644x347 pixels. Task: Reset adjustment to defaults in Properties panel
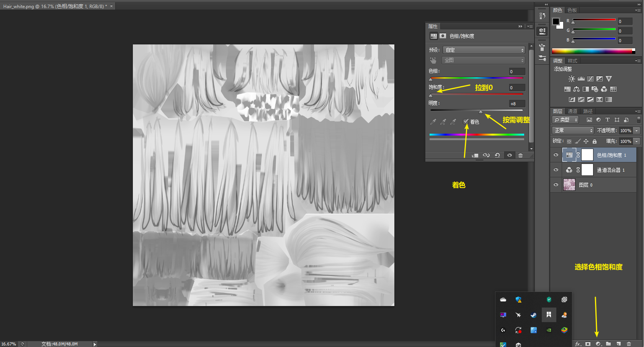497,155
